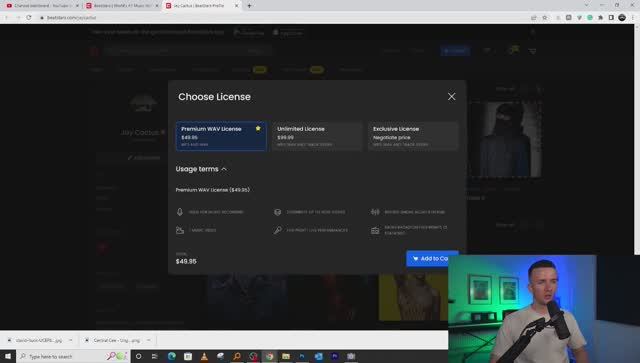
Task: Click the live performances microphone icon
Action: pyautogui.click(x=278, y=230)
